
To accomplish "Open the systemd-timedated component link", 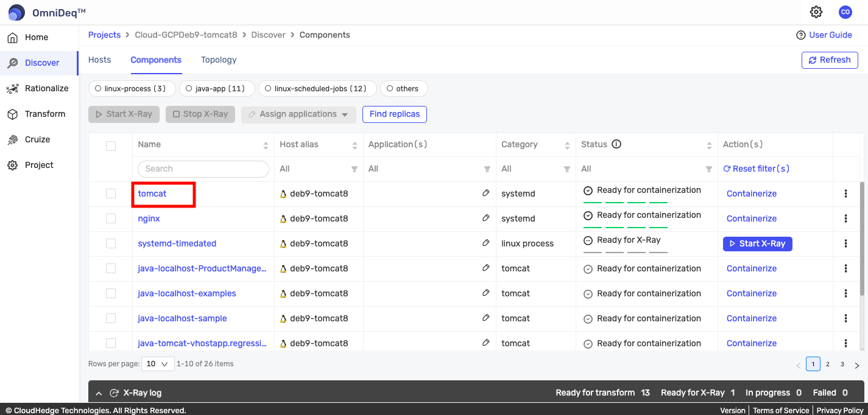I will pos(177,243).
